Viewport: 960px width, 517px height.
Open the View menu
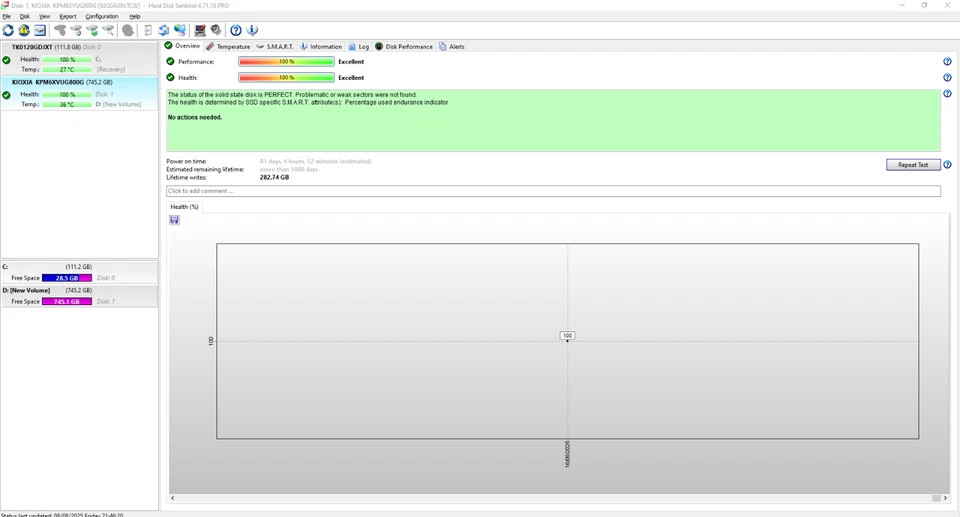click(45, 17)
